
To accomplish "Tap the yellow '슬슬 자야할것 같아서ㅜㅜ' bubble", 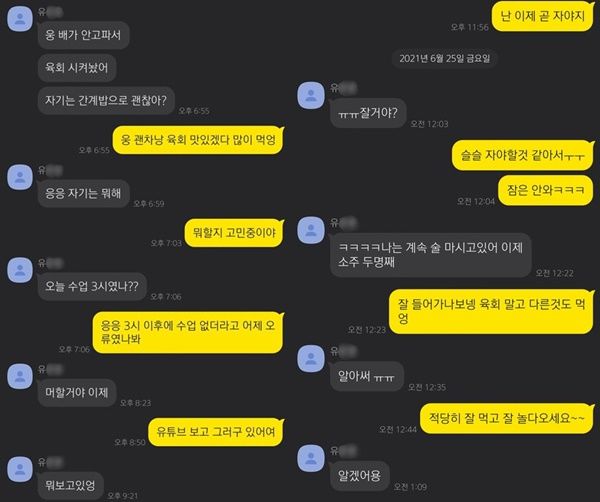I will point(523,155).
